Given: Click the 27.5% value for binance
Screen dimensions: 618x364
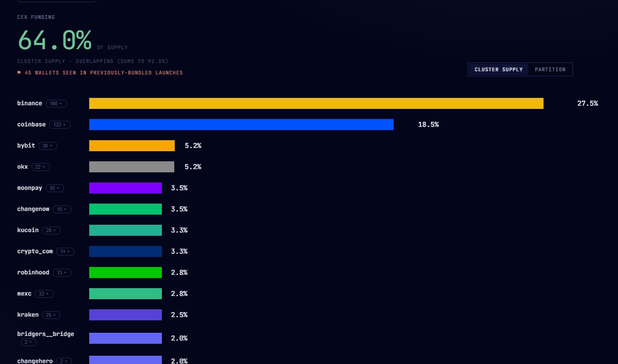Looking at the screenshot, I should (588, 103).
